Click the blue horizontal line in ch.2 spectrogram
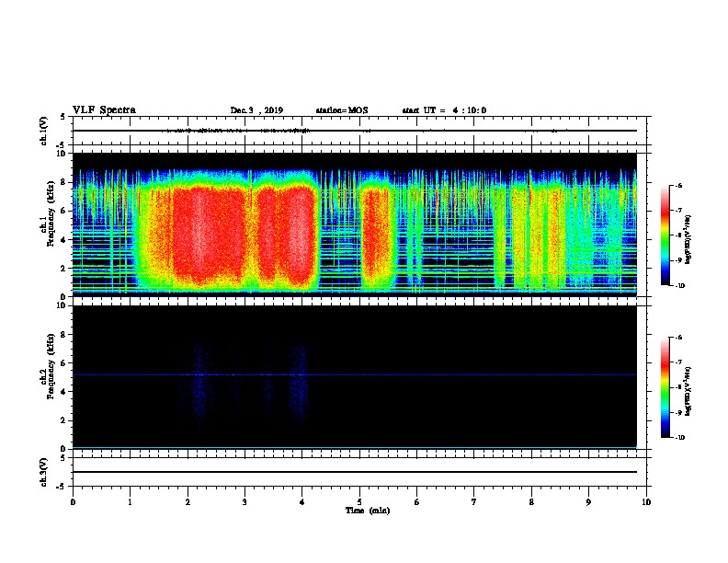728x563 pixels. 354,374
